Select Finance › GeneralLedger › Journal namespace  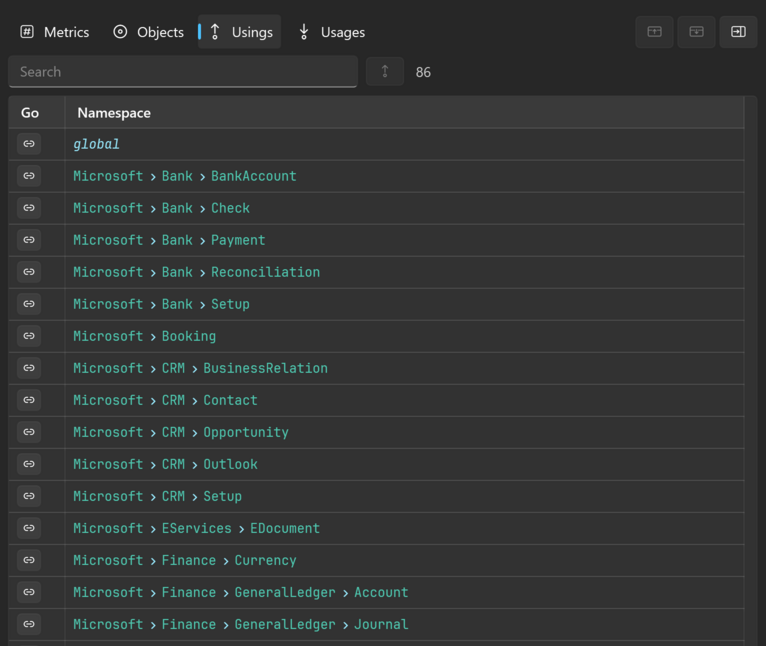click(240, 624)
